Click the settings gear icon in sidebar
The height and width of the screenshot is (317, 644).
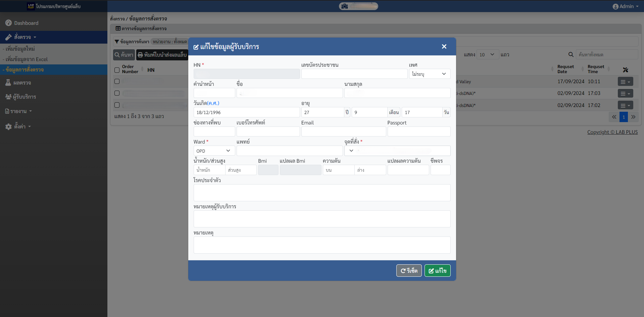(x=8, y=126)
